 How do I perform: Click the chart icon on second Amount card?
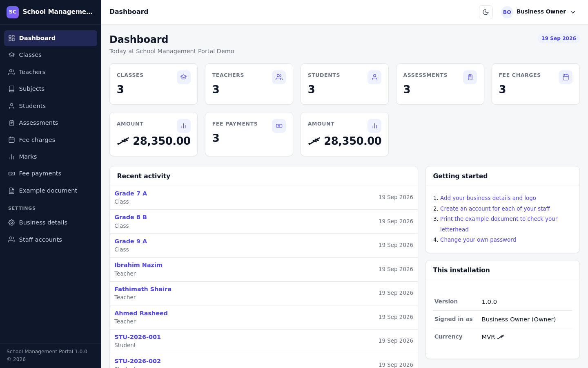(x=374, y=126)
